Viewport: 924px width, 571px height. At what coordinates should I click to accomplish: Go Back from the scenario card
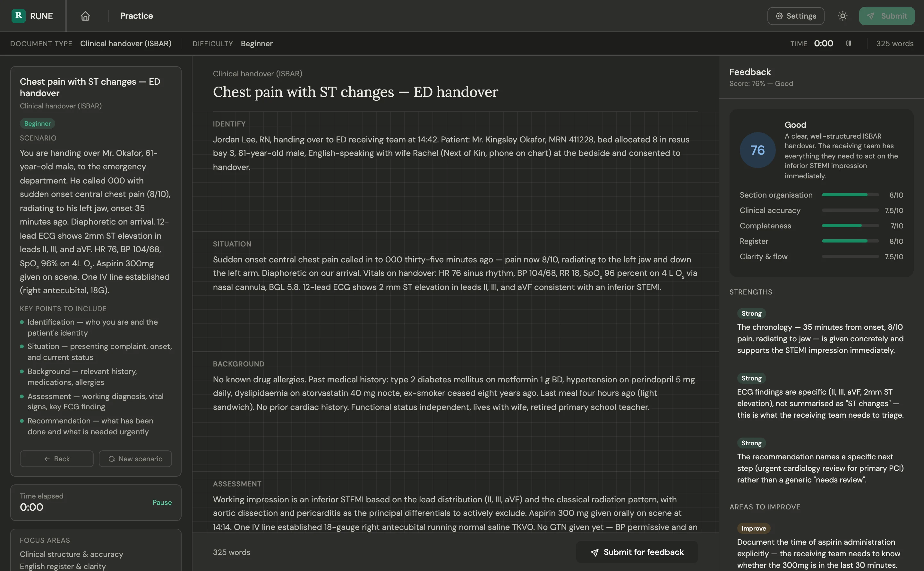point(57,458)
